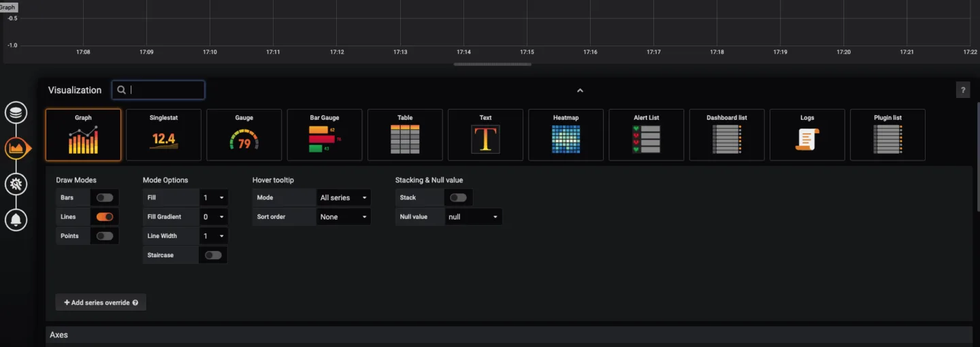The width and height of the screenshot is (980, 347).
Task: Click Add series override button
Action: 101,303
